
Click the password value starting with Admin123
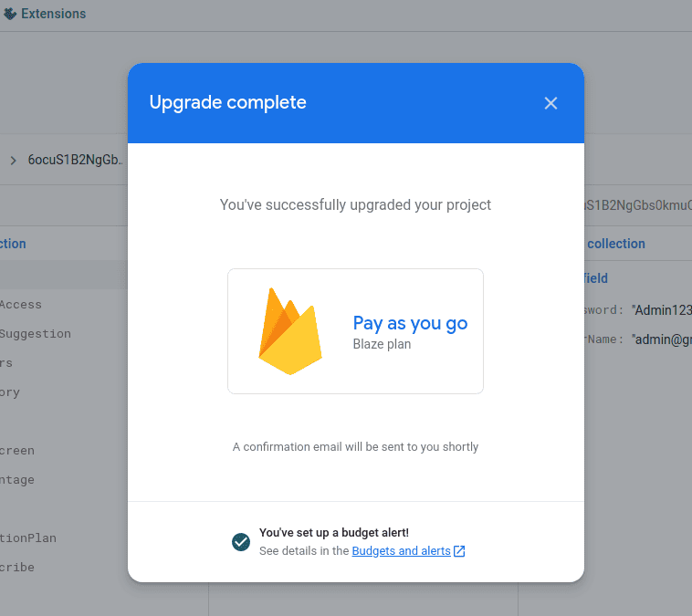(661, 309)
